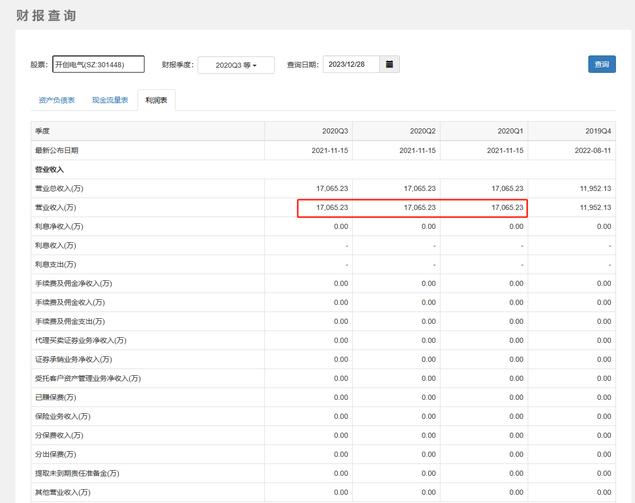The width and height of the screenshot is (635, 503).
Task: Switch to the 现金流量表 tab
Action: point(110,100)
